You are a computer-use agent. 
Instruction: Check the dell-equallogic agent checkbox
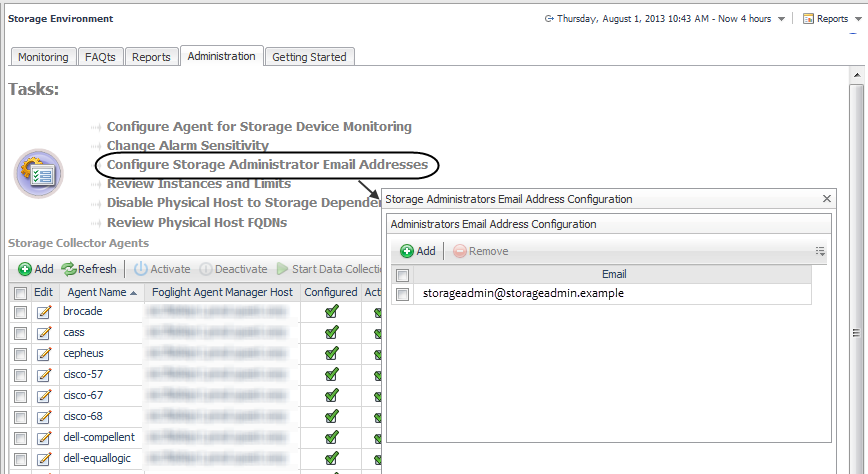coord(20,460)
